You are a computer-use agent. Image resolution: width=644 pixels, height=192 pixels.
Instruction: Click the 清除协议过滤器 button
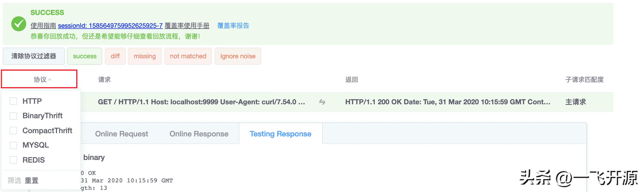click(x=34, y=56)
